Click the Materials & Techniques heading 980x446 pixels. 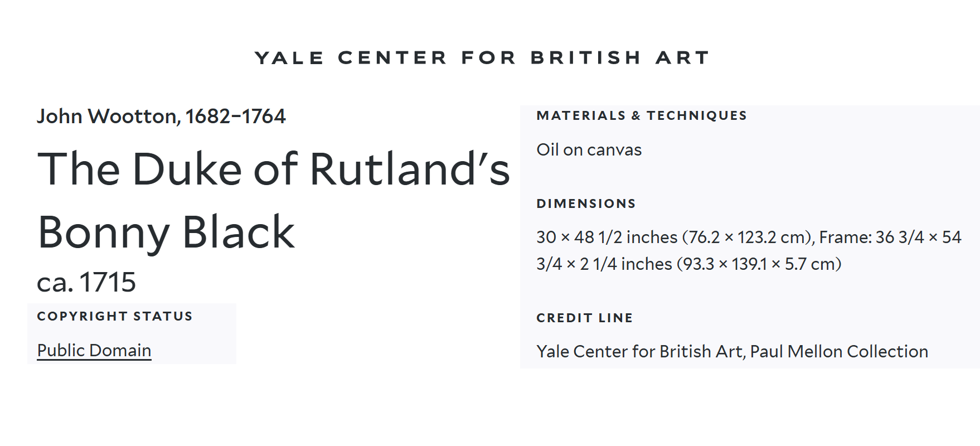point(642,116)
